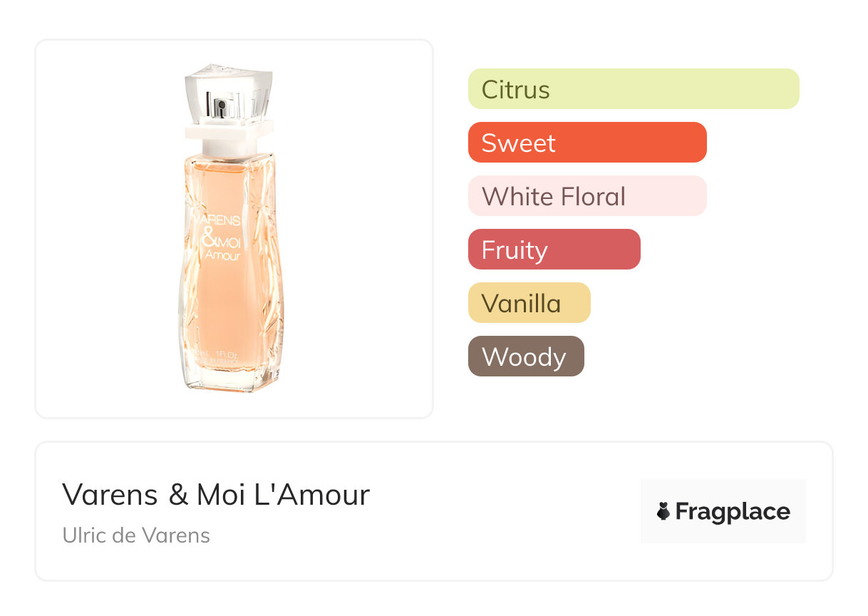Click the Fragplace bottle icon in logo

tap(663, 511)
